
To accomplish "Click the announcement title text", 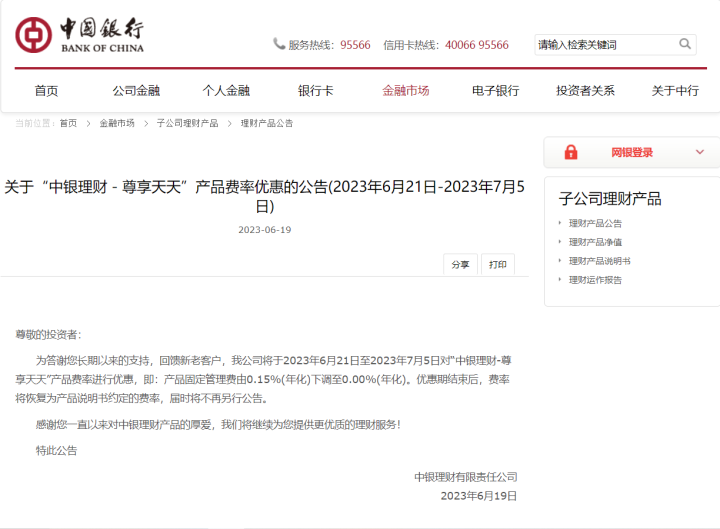I will tap(264, 196).
